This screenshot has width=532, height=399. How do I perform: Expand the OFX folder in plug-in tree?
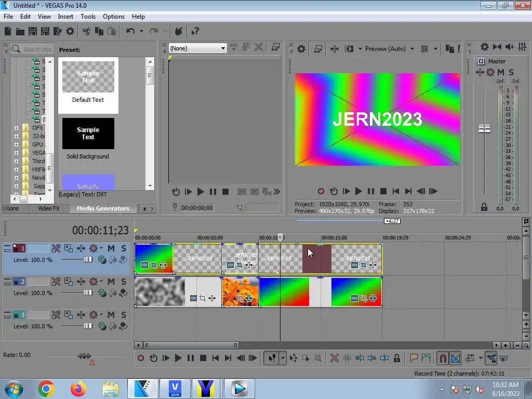(x=16, y=128)
